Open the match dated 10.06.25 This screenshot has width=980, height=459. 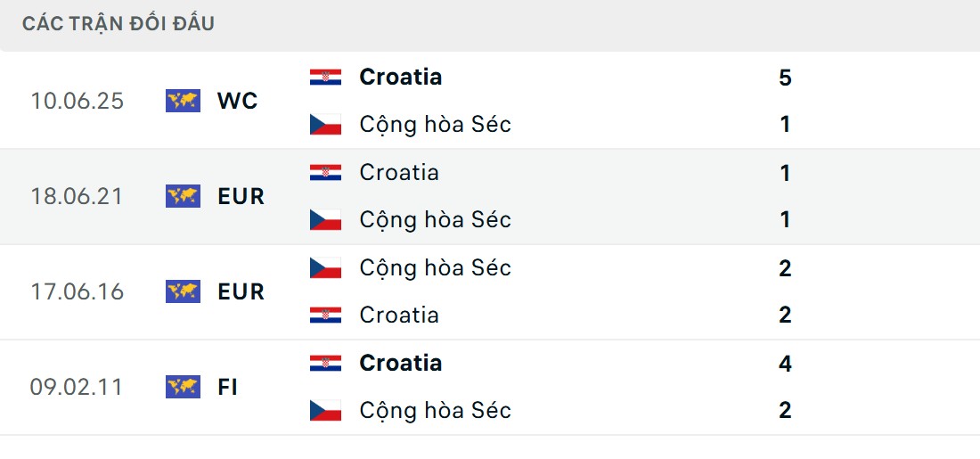point(77,101)
